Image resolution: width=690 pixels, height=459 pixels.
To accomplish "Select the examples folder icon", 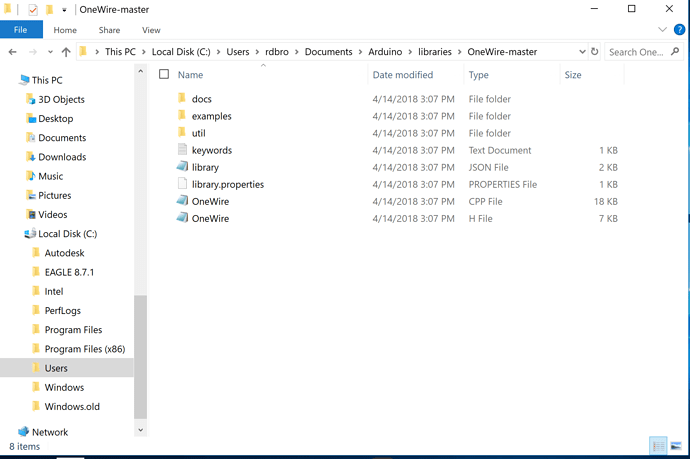I will pyautogui.click(x=182, y=115).
